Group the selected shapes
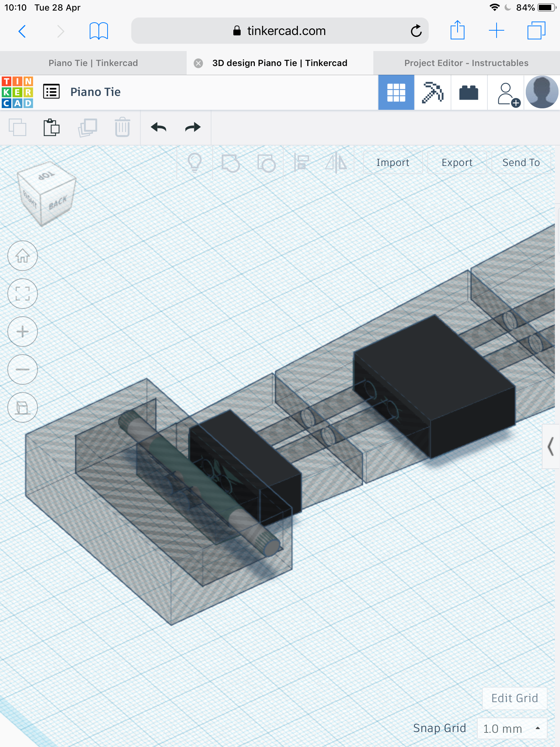Viewport: 560px width, 747px height. pos(230,163)
